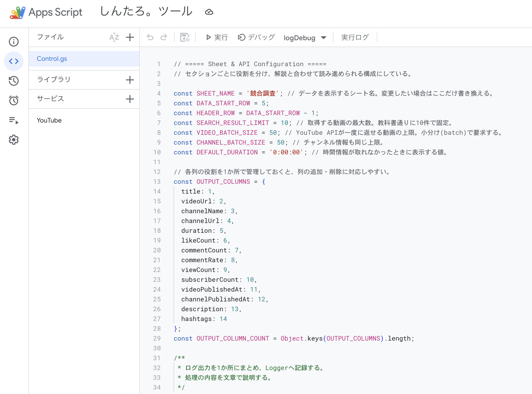Image resolution: width=532 pixels, height=394 pixels.
Task: Add a service with サービス plus
Action: pos(130,99)
